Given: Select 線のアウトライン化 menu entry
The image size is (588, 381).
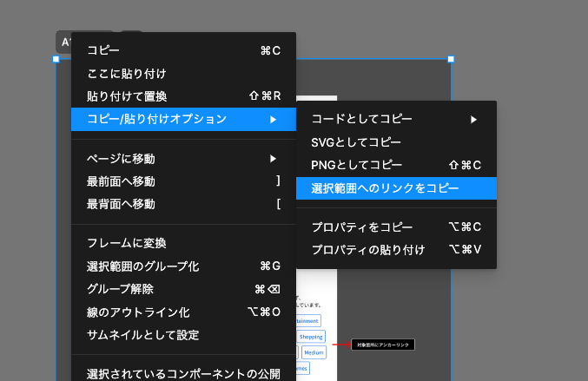Looking at the screenshot, I should 183,312.
